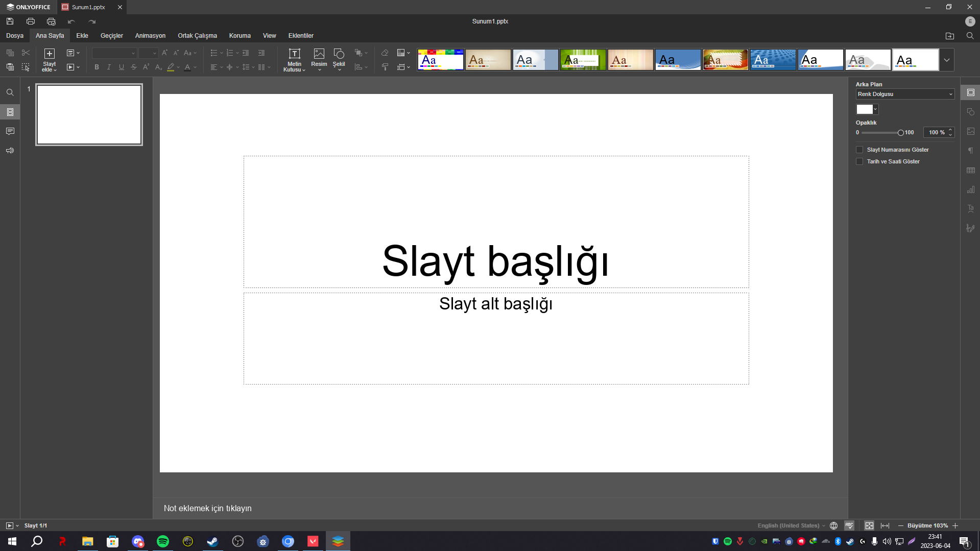Open the line spacing dropdown

pos(248,67)
